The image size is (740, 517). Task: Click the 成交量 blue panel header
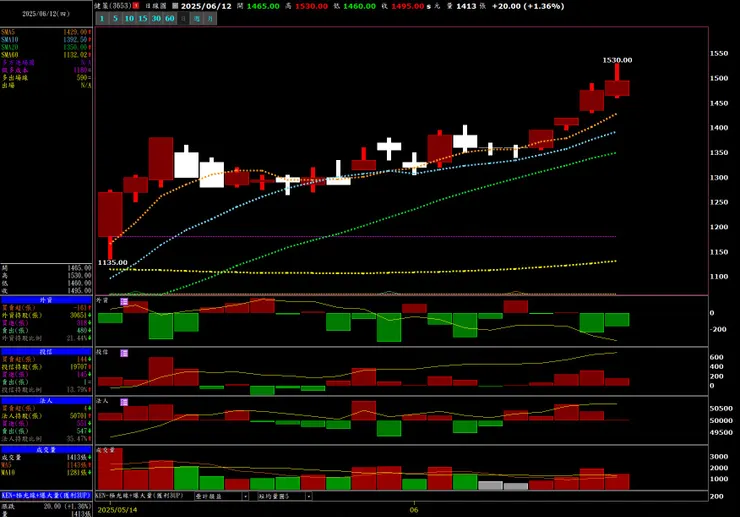click(x=46, y=450)
